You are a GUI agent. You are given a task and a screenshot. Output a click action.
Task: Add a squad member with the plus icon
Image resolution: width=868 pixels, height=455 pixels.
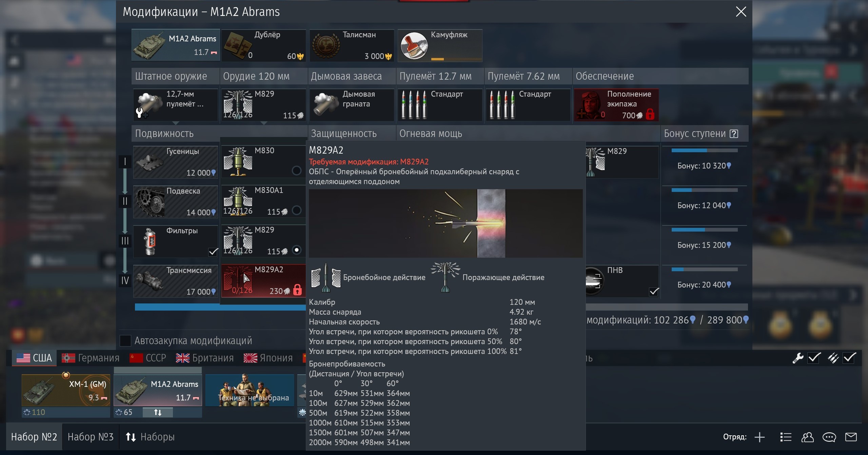(759, 437)
